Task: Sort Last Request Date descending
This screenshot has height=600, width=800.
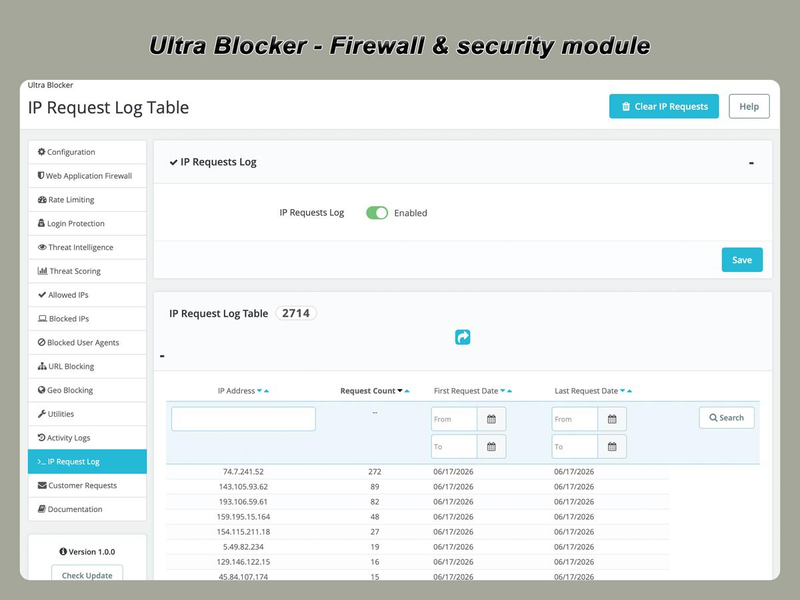Action: tap(622, 390)
